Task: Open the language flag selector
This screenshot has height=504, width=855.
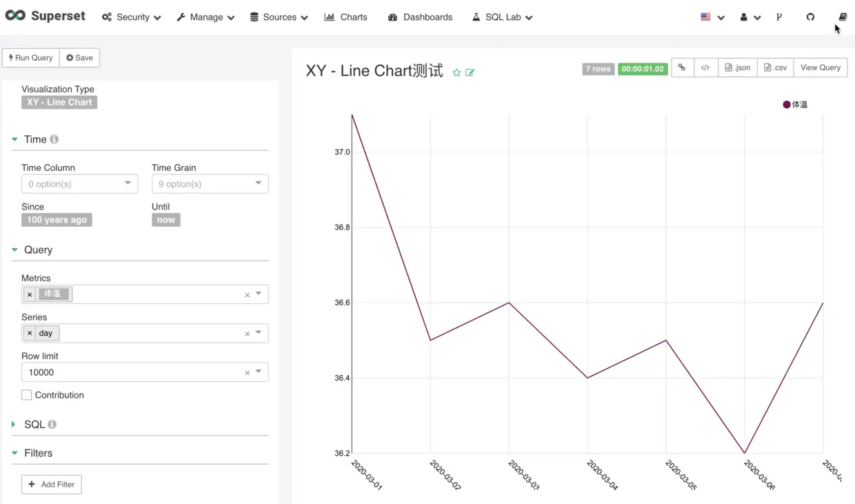Action: (x=712, y=17)
